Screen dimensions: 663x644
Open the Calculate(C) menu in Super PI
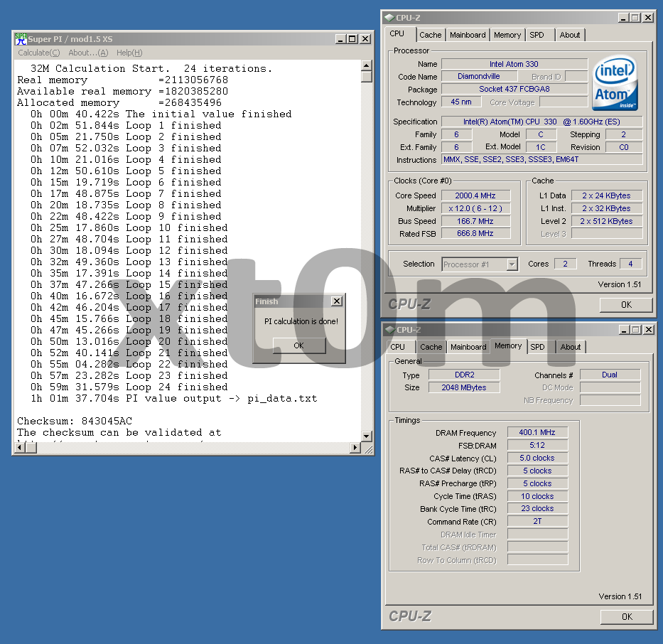pos(39,53)
